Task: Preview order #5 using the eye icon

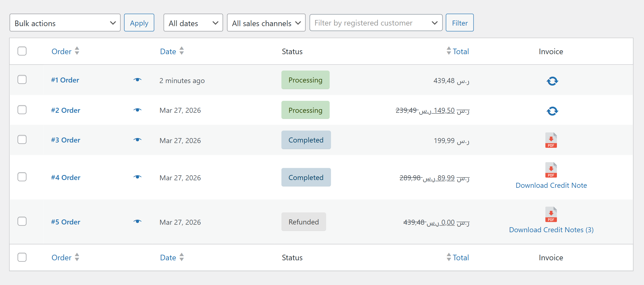Action: 138,221
